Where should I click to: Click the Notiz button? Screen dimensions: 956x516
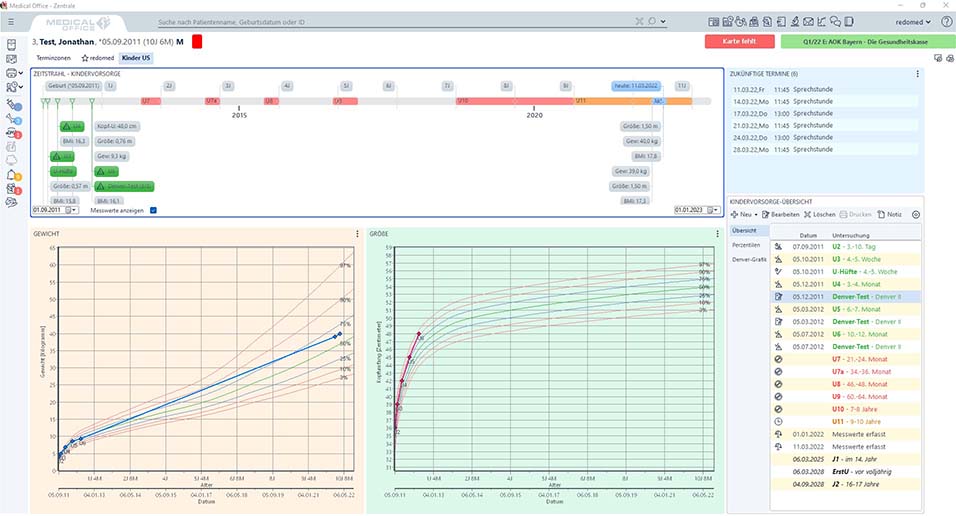[890, 215]
